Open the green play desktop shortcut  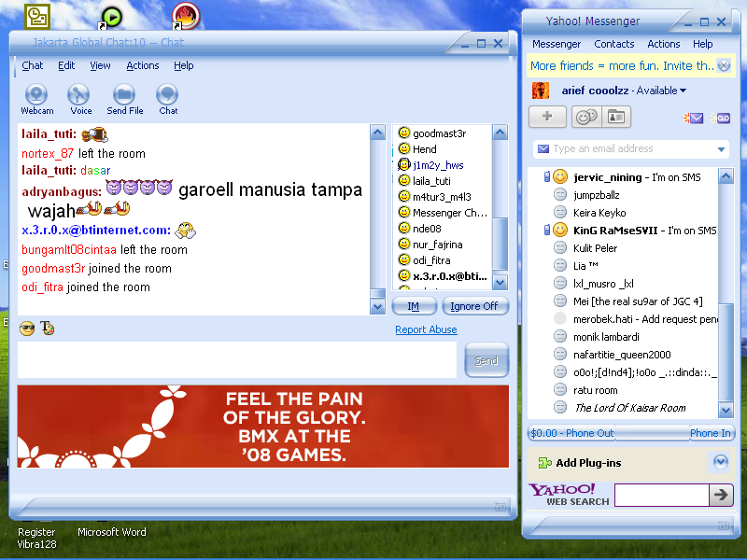click(x=111, y=18)
